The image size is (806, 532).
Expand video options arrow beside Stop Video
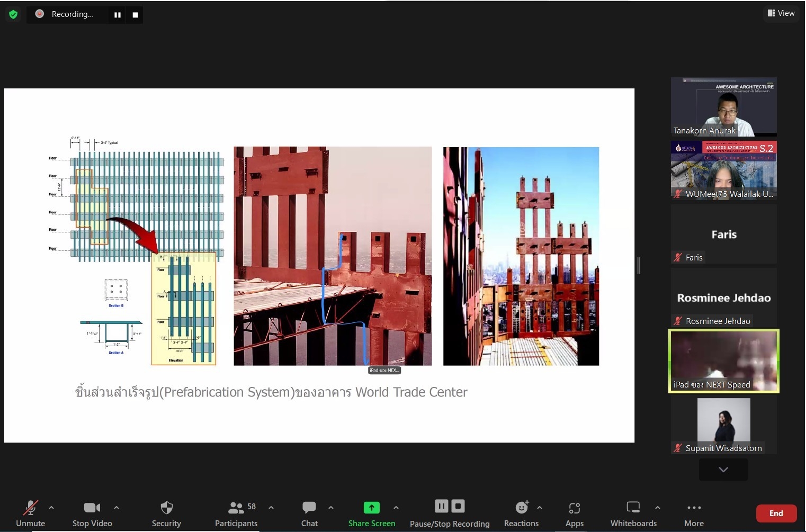coord(117,508)
